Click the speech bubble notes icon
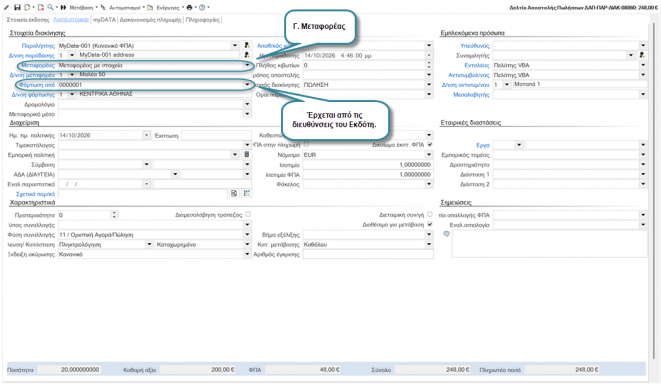 click(x=446, y=234)
